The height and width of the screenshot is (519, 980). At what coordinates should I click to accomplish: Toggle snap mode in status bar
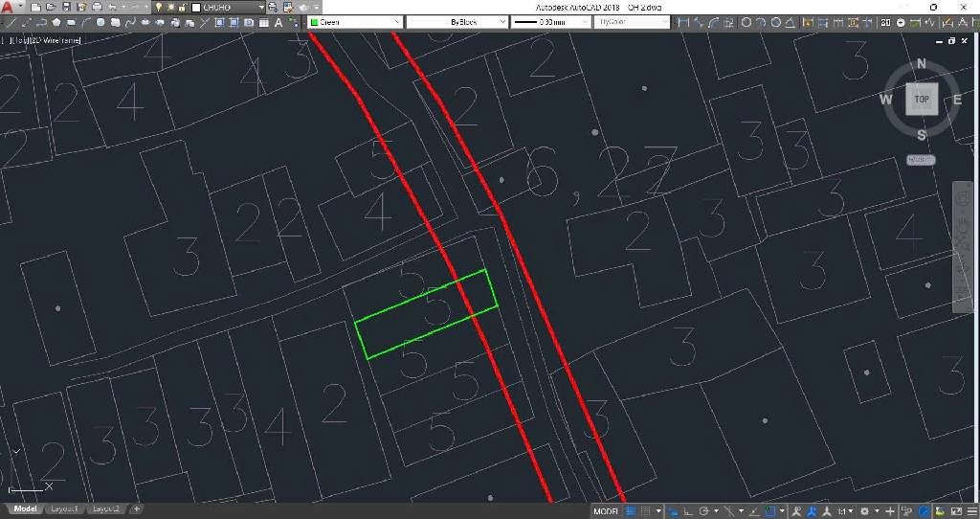[x=646, y=511]
